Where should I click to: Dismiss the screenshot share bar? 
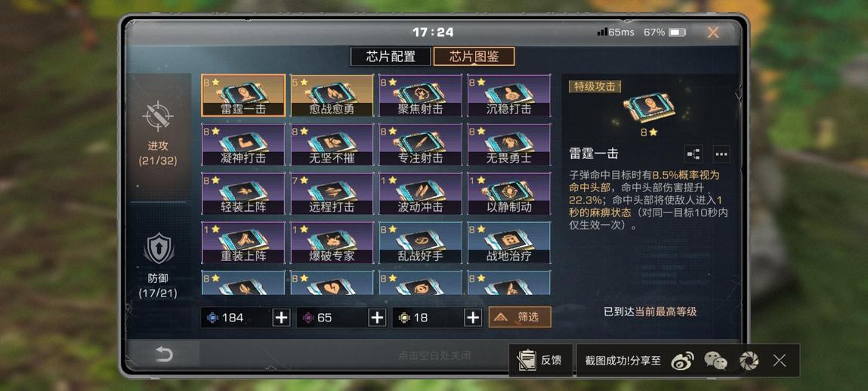click(780, 361)
